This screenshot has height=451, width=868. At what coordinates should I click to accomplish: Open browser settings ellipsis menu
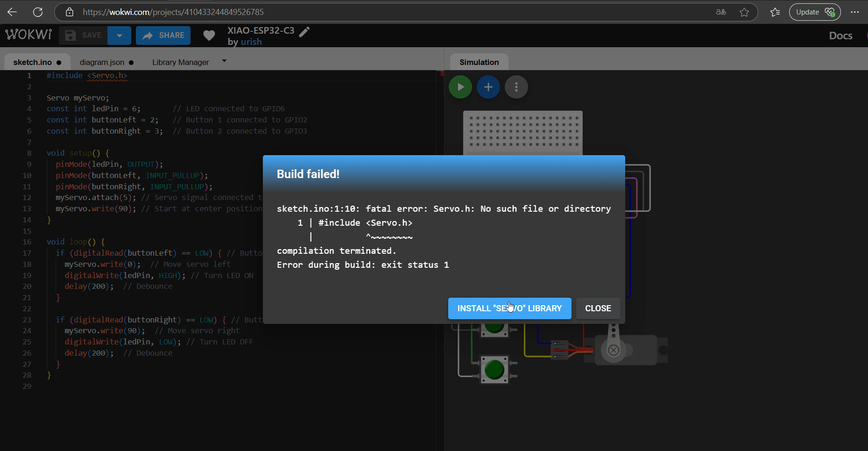coord(854,12)
